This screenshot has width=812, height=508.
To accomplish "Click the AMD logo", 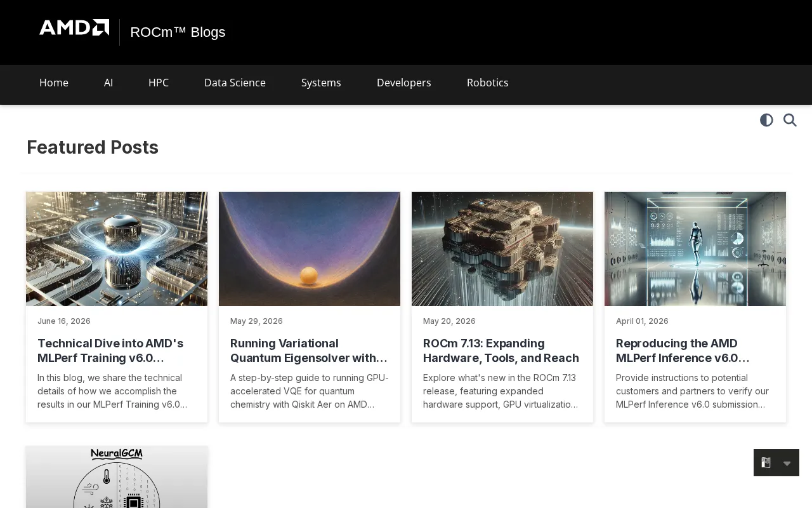I will 74,27.
